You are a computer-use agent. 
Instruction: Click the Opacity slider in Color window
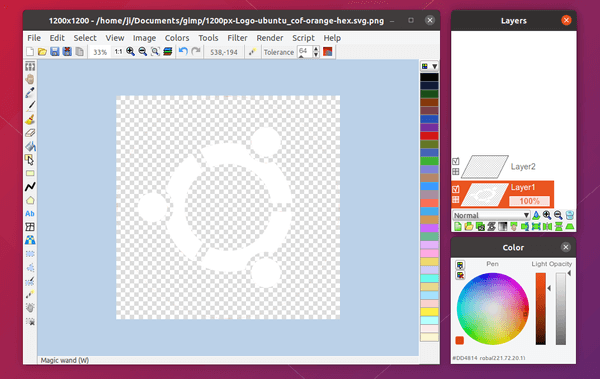click(x=561, y=309)
